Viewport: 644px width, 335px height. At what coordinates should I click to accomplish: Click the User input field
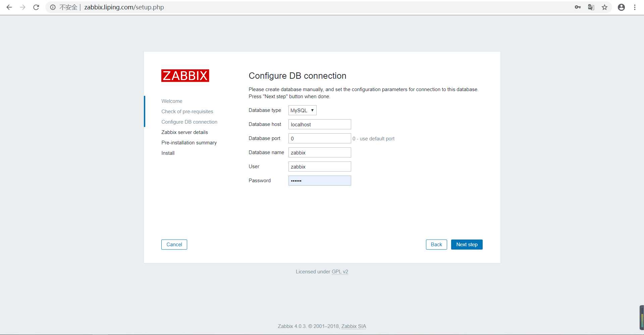[x=320, y=166]
